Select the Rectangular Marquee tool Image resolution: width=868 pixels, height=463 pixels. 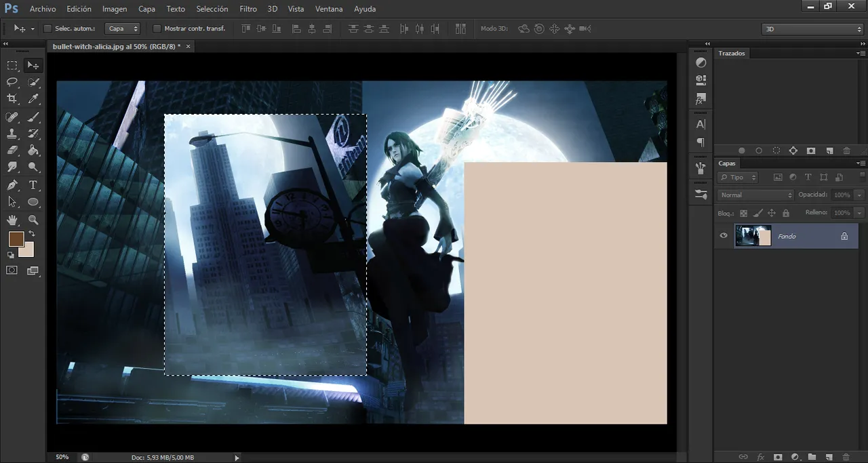[x=12, y=66]
